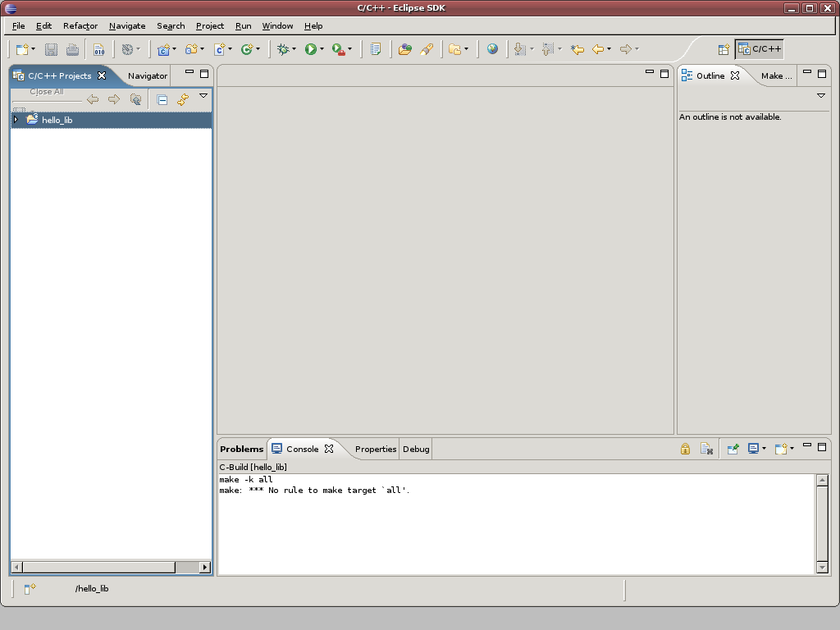Click the New C++ Class icon

pyautogui.click(x=246, y=49)
